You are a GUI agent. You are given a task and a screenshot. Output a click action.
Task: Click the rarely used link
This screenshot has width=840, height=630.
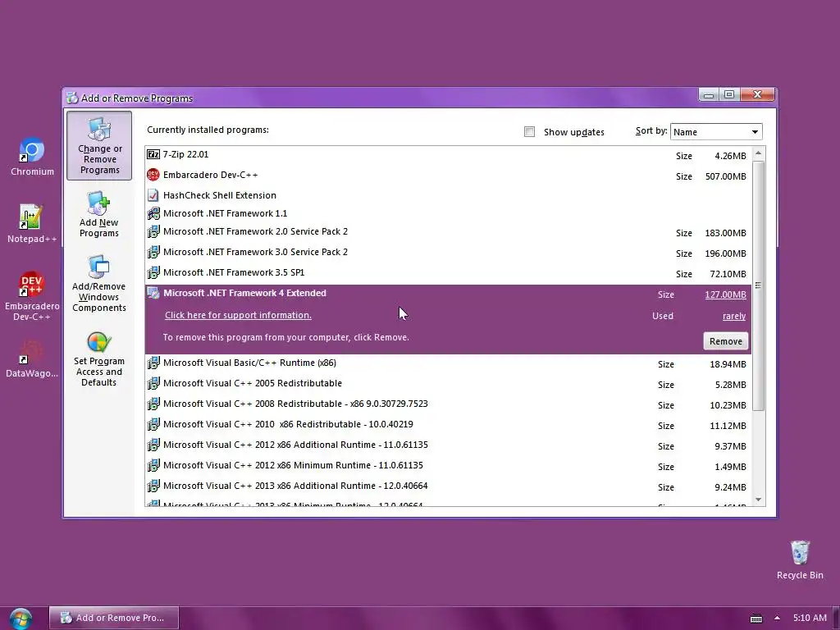tap(734, 316)
